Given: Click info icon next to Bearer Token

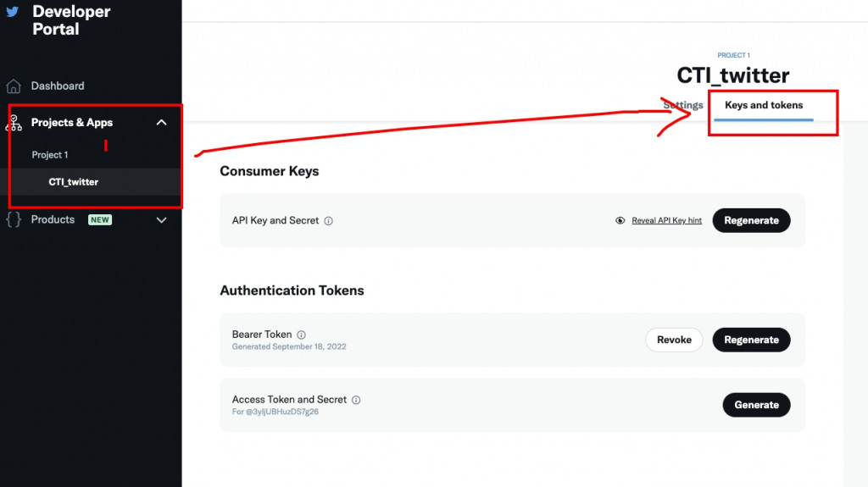Looking at the screenshot, I should click(301, 335).
